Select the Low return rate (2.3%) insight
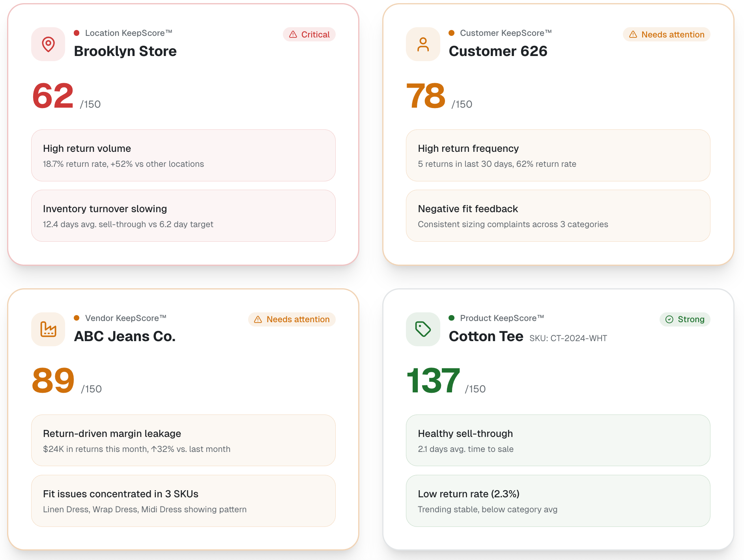The image size is (744, 560). click(558, 500)
